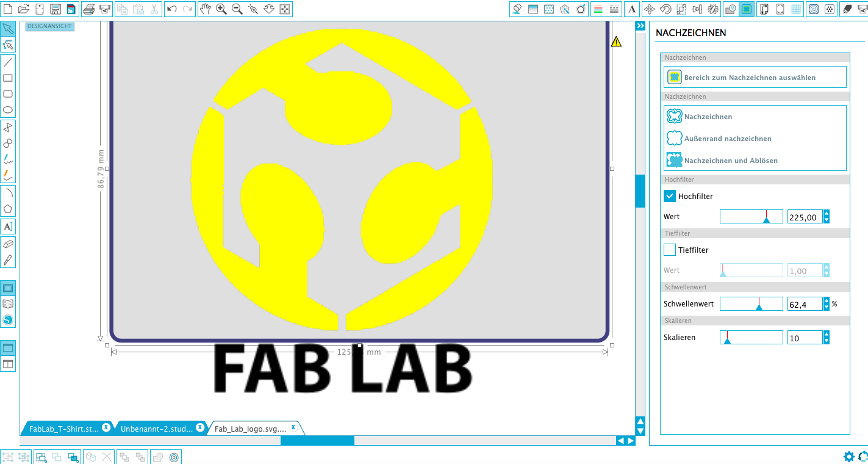This screenshot has height=464, width=868.
Task: Click the horizontal canvas scrollbar thumb
Action: (317, 440)
